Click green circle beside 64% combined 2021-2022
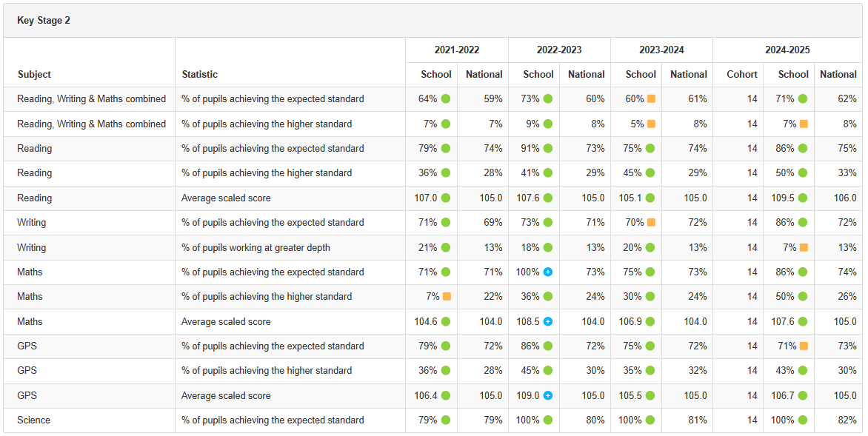Screen dimensions: 868x436 (x=446, y=98)
